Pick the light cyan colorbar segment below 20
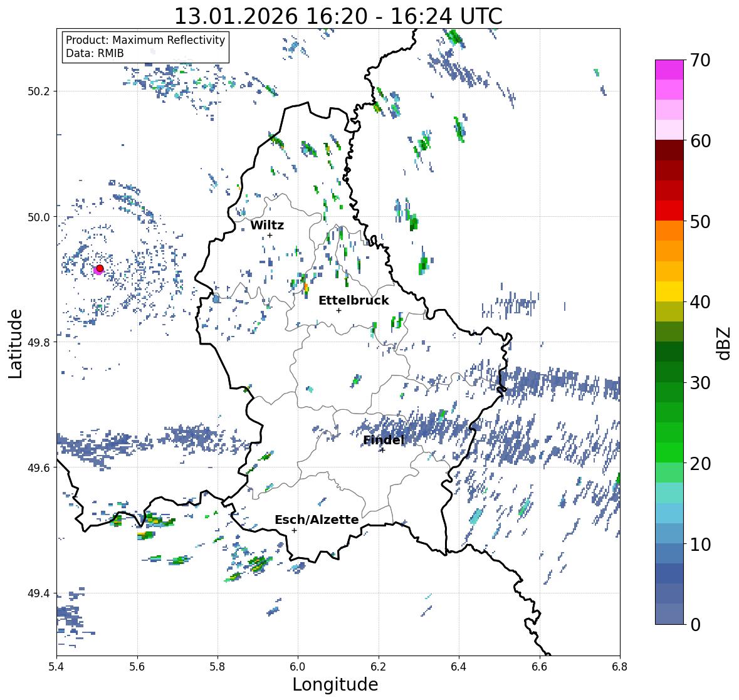The height and width of the screenshot is (700, 739). pyautogui.click(x=669, y=493)
